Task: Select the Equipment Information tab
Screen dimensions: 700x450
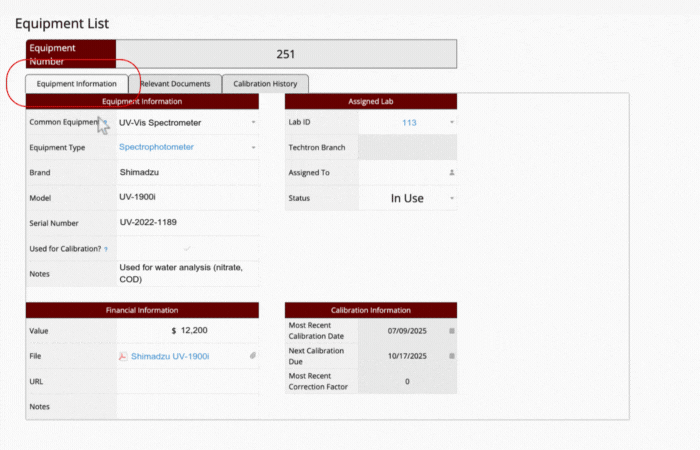Action: (x=77, y=84)
